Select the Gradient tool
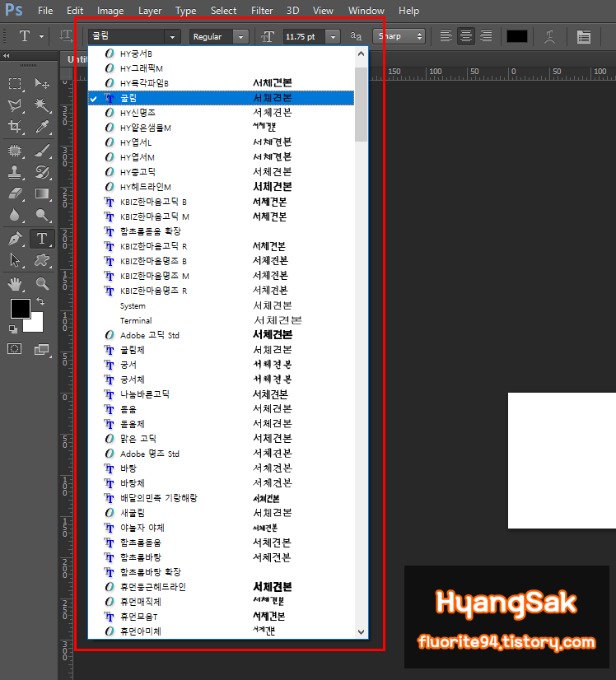The image size is (616, 680). (x=42, y=193)
